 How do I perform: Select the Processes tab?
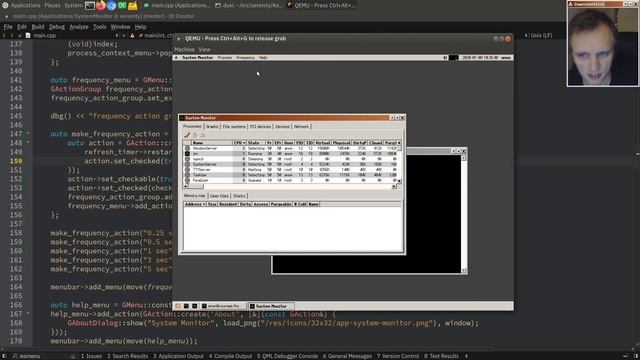click(192, 126)
